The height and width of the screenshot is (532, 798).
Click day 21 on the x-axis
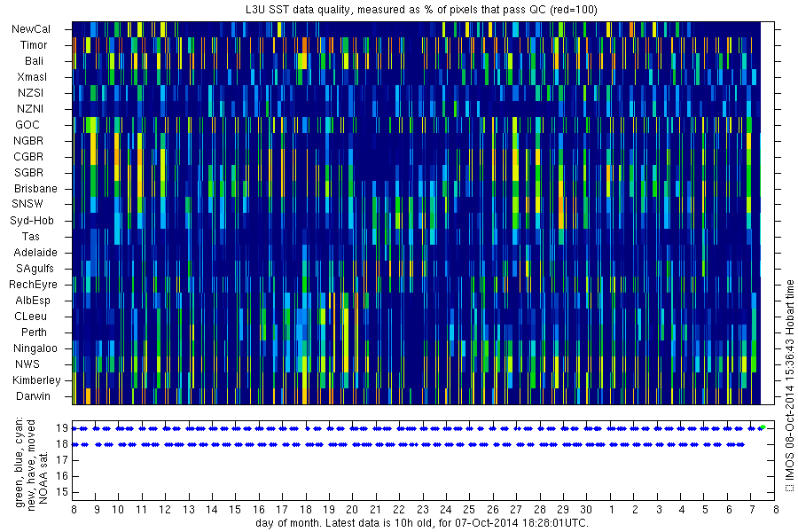pos(376,510)
